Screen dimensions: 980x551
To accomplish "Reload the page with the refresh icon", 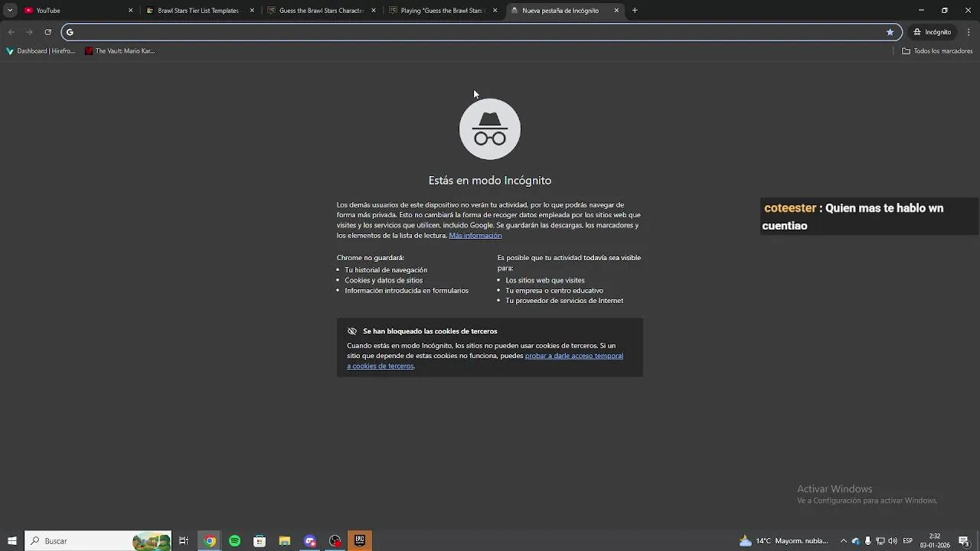I will click(47, 32).
